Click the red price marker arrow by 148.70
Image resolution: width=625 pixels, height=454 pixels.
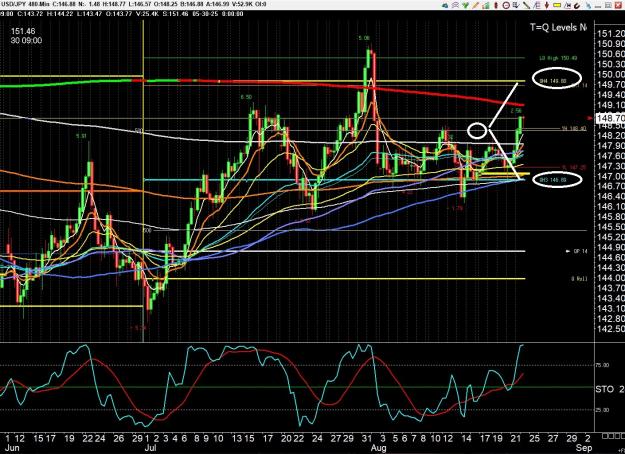[590, 118]
